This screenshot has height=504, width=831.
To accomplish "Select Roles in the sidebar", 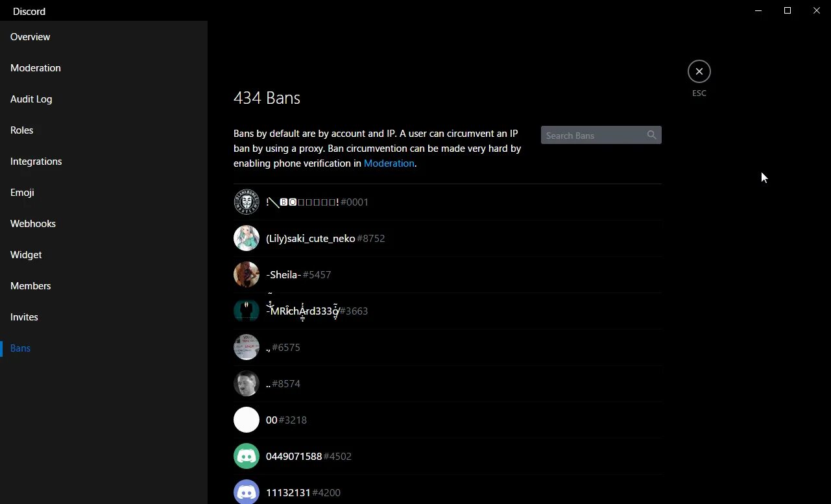I will point(104,130).
